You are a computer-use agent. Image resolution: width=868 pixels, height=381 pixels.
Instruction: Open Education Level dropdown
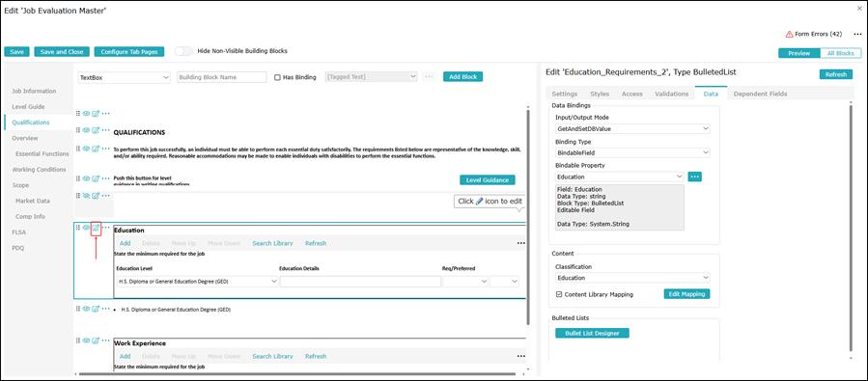point(197,282)
